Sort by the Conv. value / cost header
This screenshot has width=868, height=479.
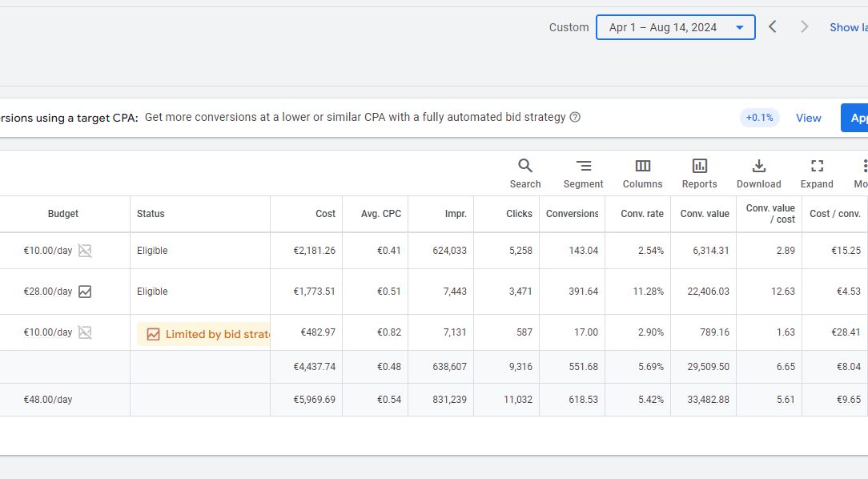[770, 214]
